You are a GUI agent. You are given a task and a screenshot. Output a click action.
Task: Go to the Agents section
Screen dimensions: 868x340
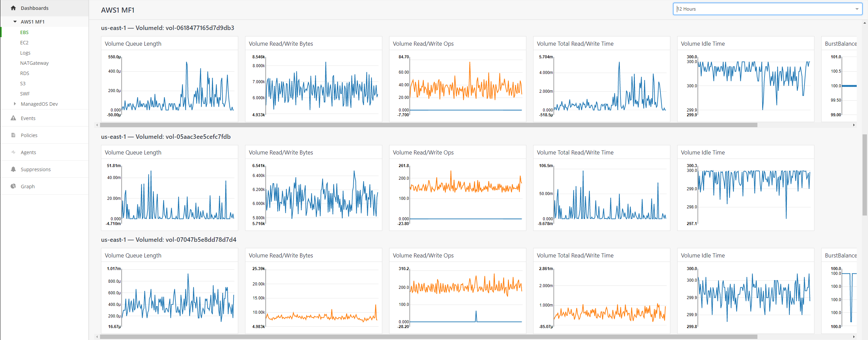pos(44,152)
